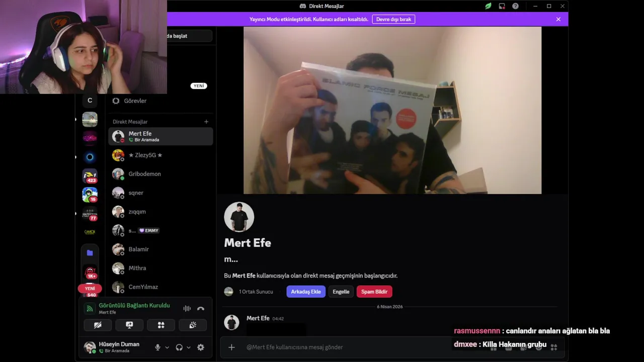Open the C server icon
Image resolution: width=644 pixels, height=362 pixels.
[90, 101]
